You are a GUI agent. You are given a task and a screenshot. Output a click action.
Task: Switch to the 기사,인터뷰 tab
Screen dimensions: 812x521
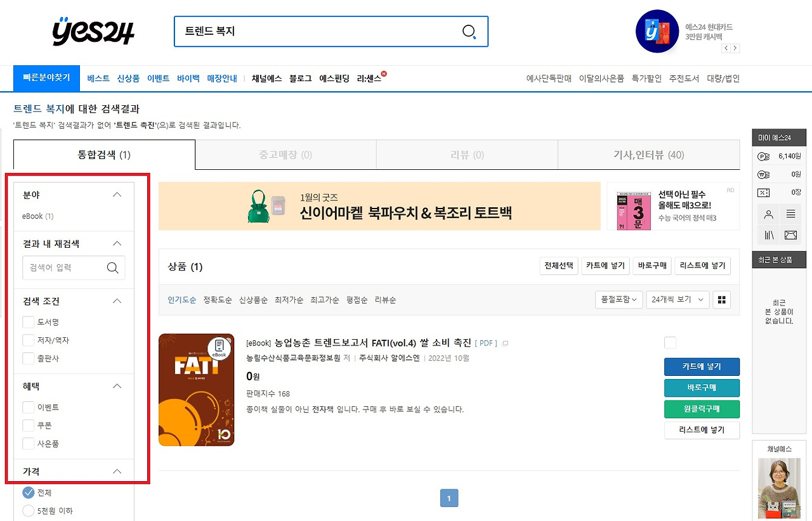pos(648,154)
